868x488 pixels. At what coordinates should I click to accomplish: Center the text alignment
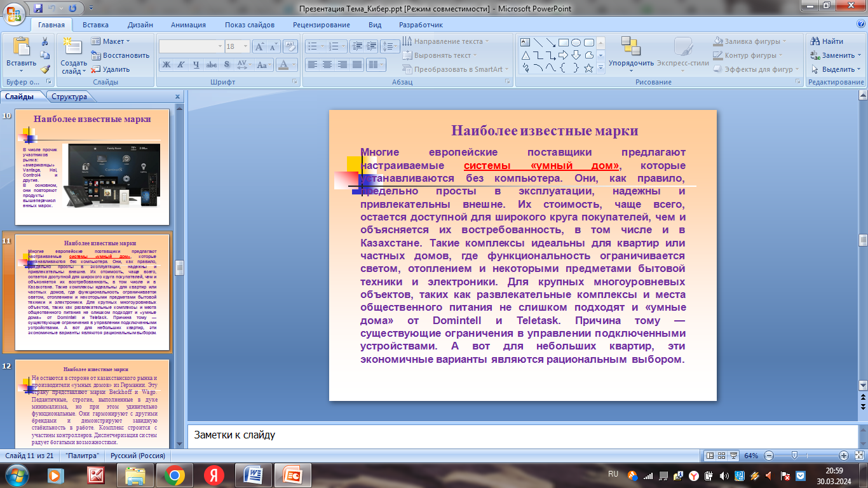pyautogui.click(x=327, y=65)
